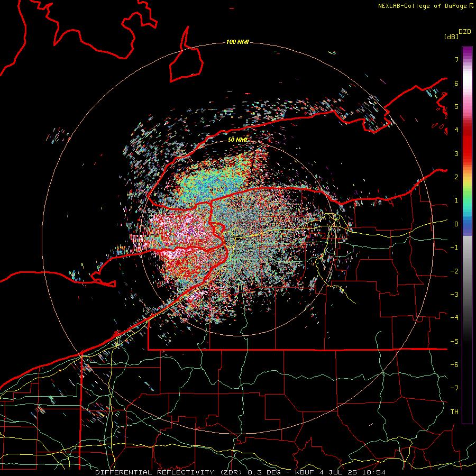
Task: Click the 50 NMI range ring label
Action: coord(237,140)
